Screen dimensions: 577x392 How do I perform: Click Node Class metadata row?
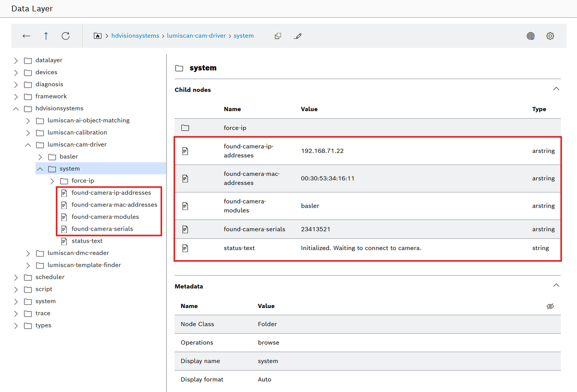pos(368,324)
